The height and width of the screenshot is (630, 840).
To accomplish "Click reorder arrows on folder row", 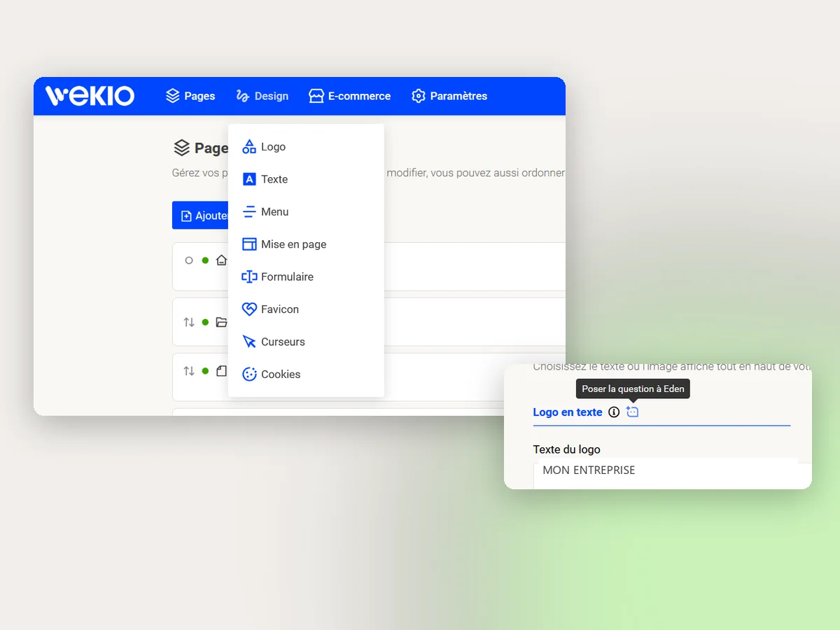I will click(189, 322).
